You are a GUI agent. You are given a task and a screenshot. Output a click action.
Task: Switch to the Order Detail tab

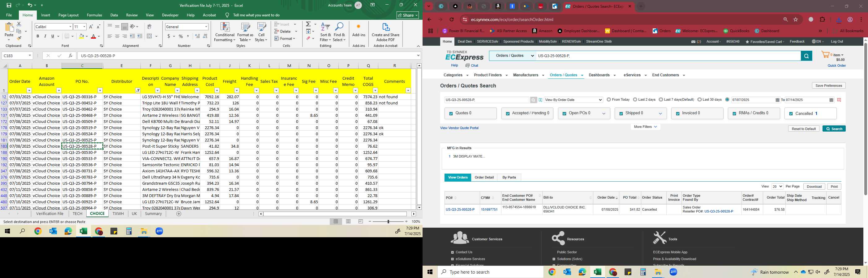point(484,177)
